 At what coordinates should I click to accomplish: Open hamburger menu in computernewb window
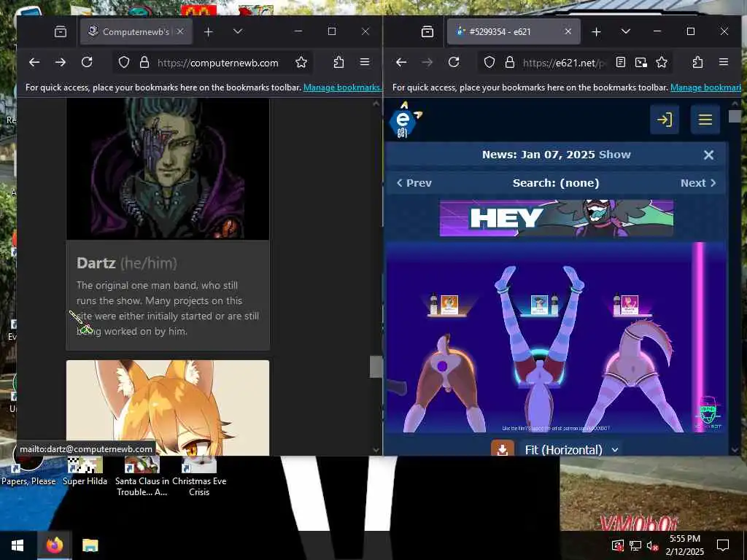365,63
